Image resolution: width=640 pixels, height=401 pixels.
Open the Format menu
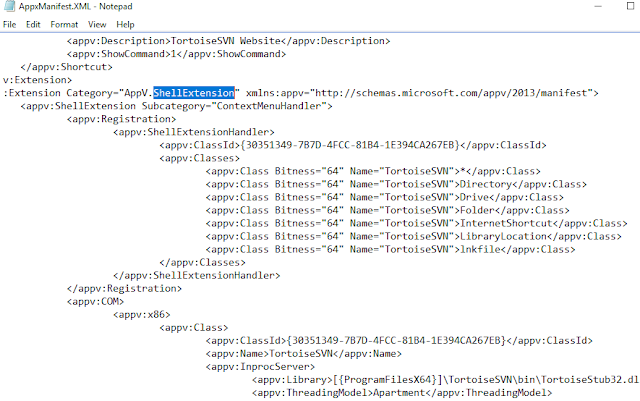[64, 25]
